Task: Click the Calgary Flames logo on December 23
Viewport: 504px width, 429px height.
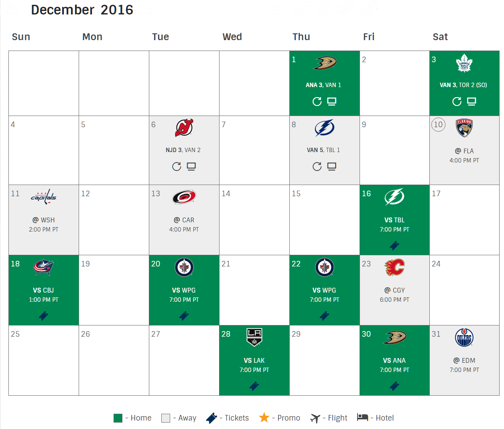Action: [394, 268]
